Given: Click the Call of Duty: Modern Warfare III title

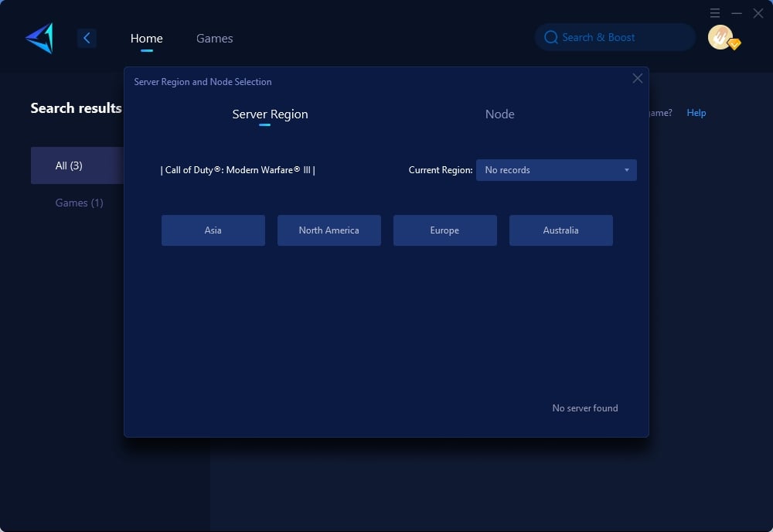Looking at the screenshot, I should click(x=237, y=170).
